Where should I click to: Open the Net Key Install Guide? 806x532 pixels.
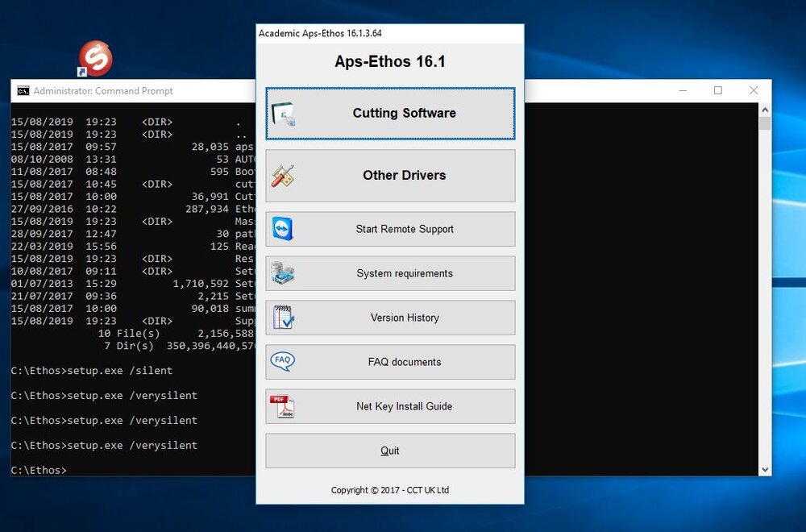coord(390,406)
